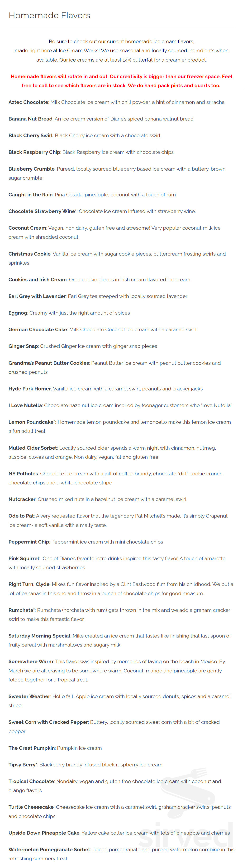The image size is (247, 868).
Task: Select the 'Eggnog' flavor name
Action: point(18,313)
